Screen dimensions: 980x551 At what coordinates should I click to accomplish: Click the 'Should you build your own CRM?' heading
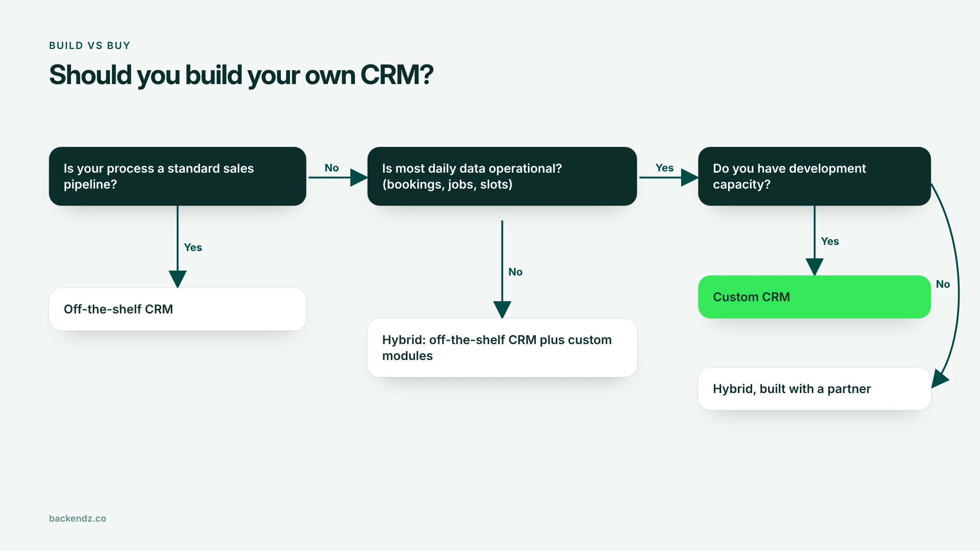coord(241,75)
